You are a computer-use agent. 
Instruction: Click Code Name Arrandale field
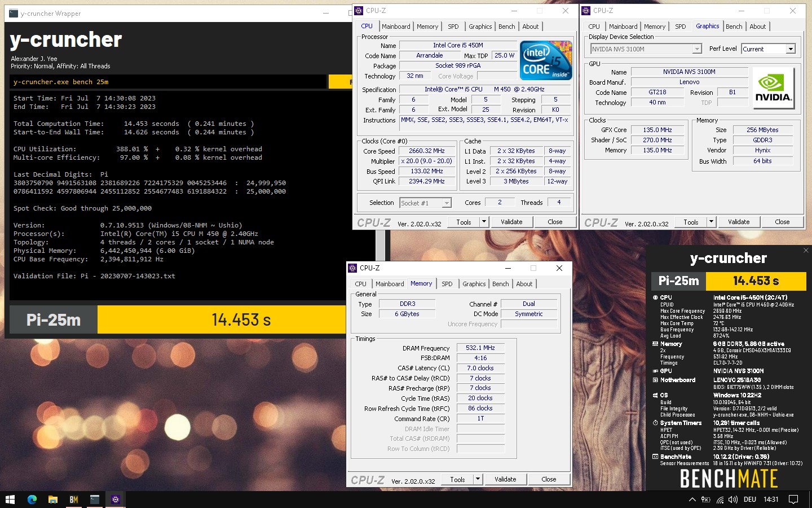[429, 55]
